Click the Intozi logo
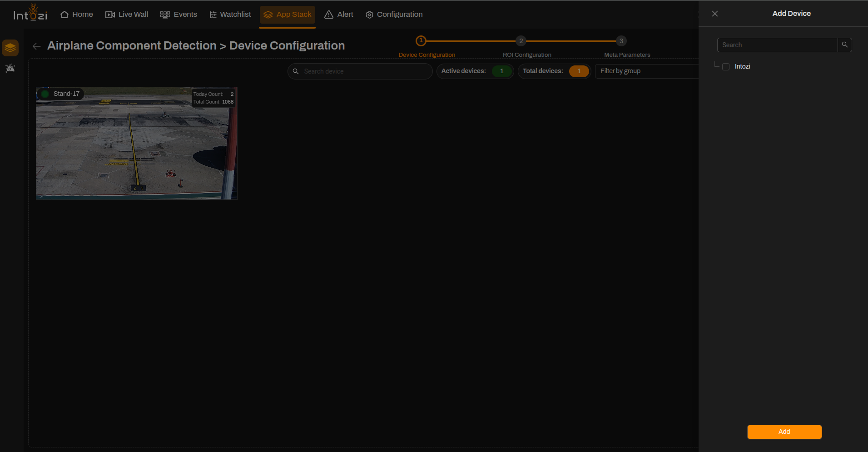868x452 pixels. [x=30, y=13]
